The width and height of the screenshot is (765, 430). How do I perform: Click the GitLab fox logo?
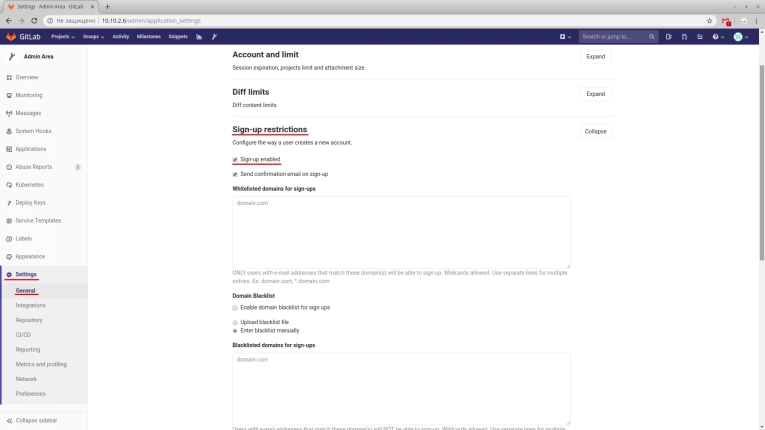(x=12, y=37)
